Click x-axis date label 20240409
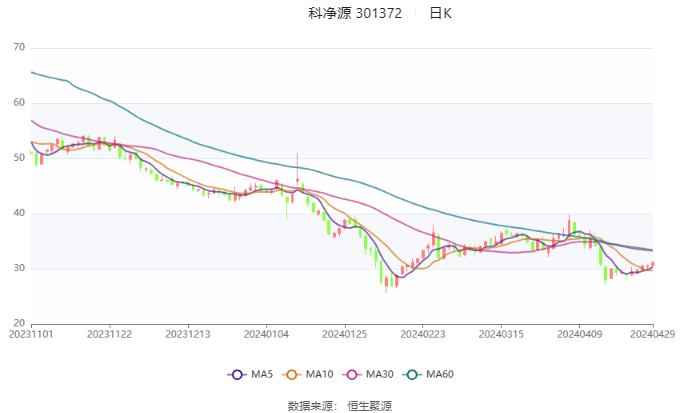The height and width of the screenshot is (413, 680). (579, 334)
